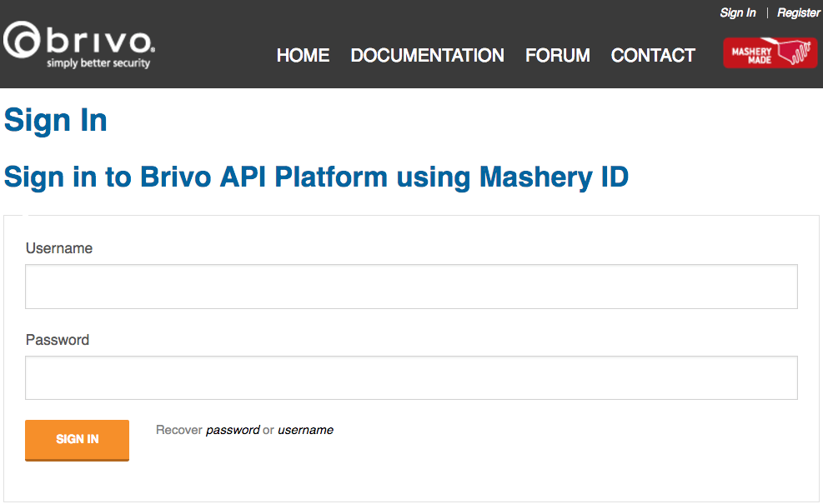The height and width of the screenshot is (504, 823).
Task: Open the Mashery Made badge
Action: click(770, 54)
